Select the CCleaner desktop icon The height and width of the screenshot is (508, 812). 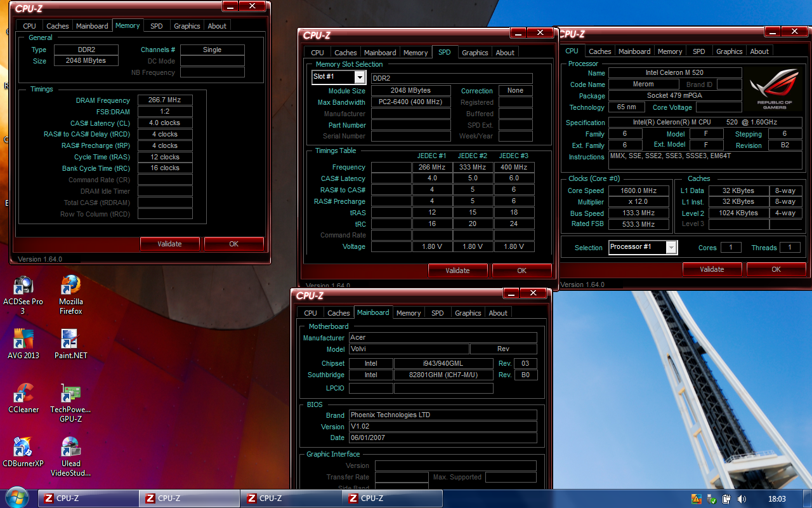point(23,398)
